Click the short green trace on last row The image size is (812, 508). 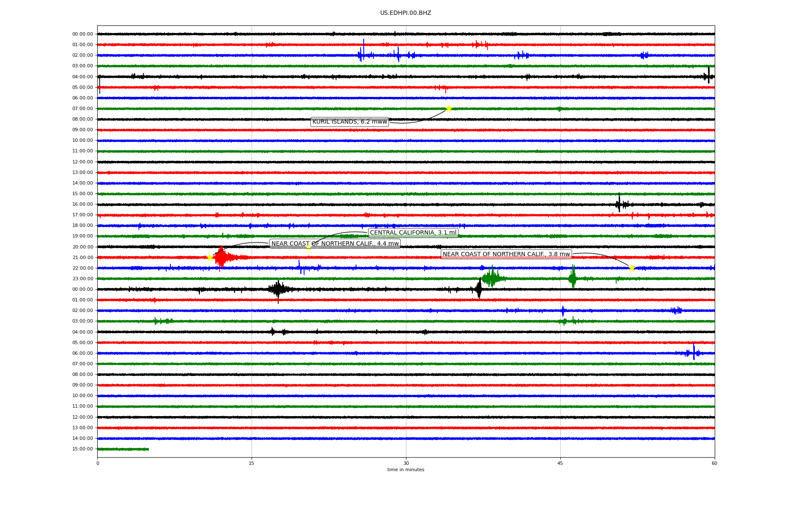coord(123,449)
